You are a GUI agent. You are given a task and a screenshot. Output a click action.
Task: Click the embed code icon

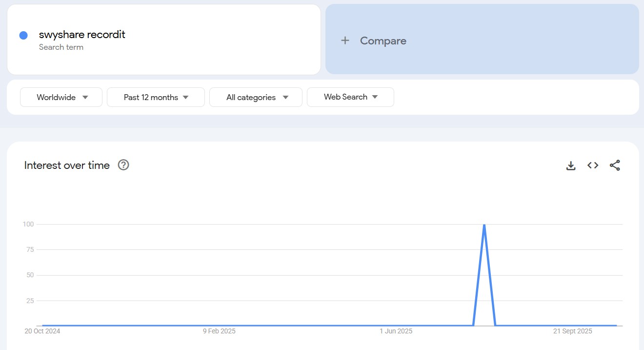click(593, 165)
